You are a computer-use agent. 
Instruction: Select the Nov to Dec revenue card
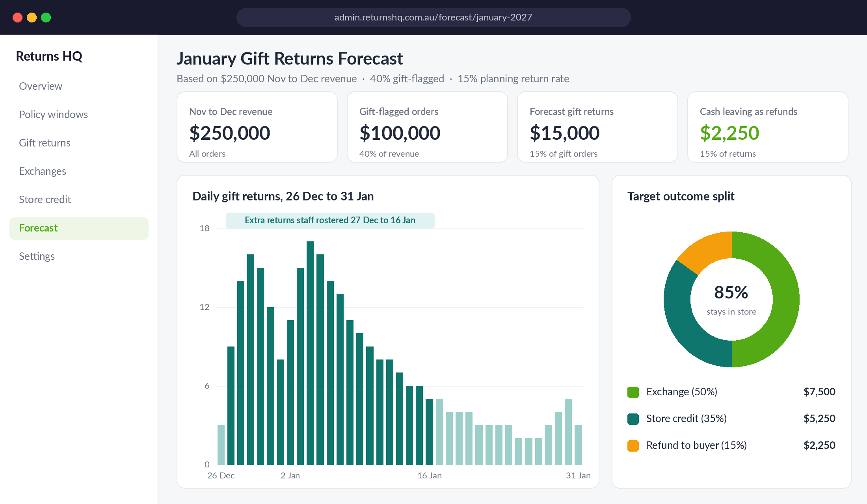257,127
